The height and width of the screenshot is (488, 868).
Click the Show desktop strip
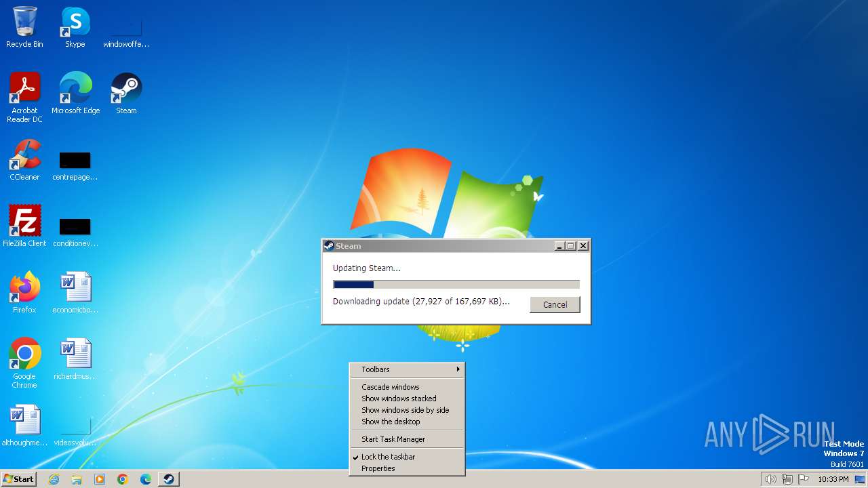tap(861, 479)
